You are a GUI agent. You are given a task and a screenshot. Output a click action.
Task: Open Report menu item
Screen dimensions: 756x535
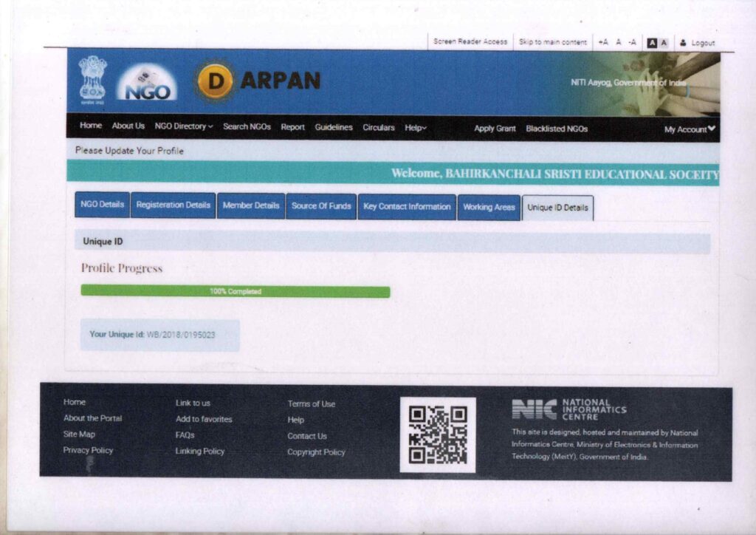coord(292,127)
